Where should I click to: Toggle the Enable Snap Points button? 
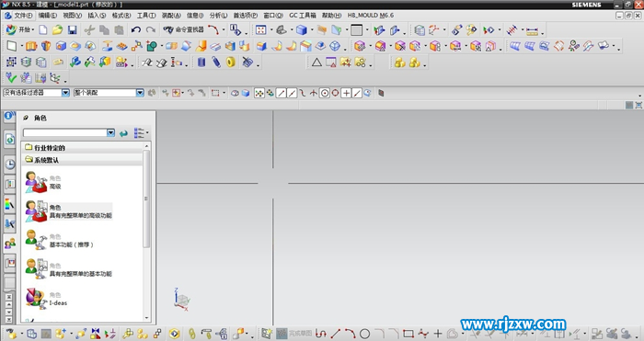click(259, 93)
